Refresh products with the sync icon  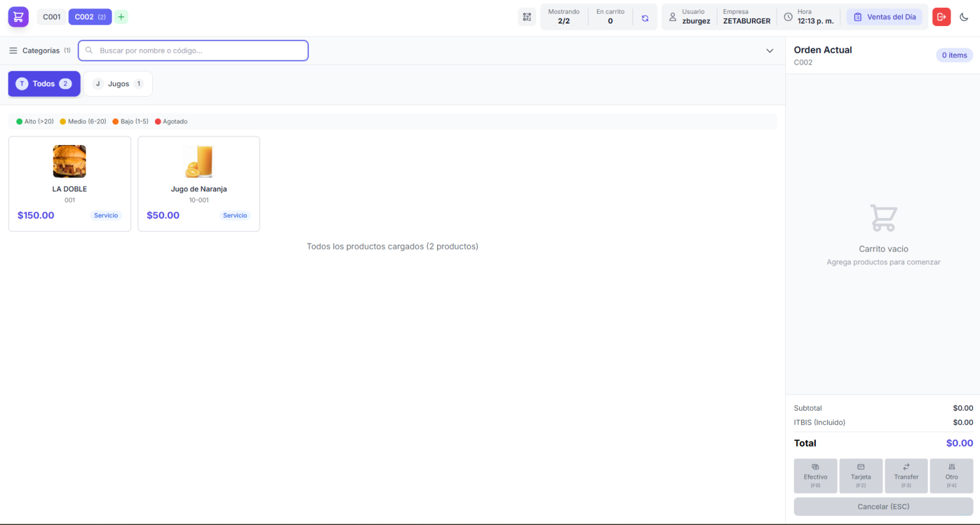645,18
